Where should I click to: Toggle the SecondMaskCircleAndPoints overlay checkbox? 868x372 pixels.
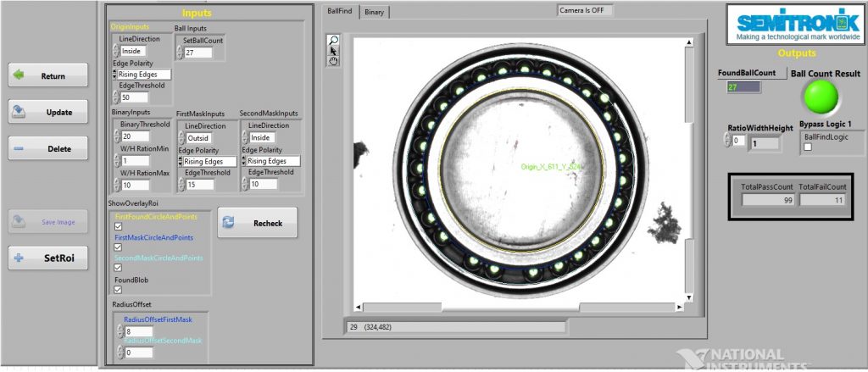pos(118,268)
